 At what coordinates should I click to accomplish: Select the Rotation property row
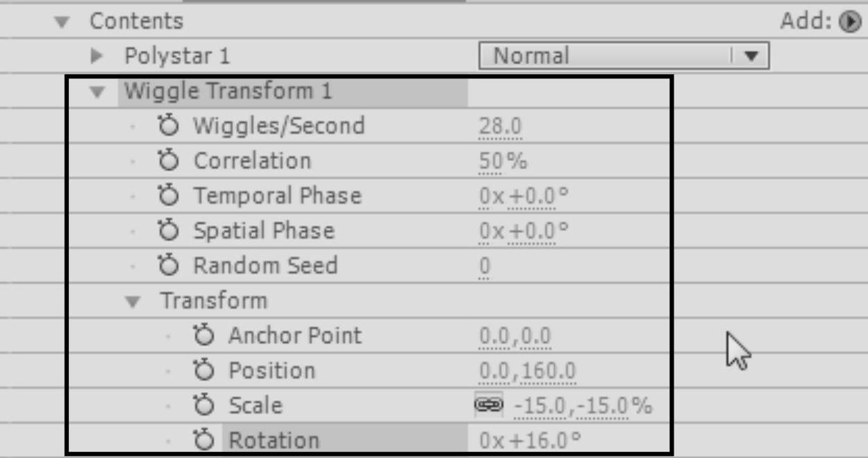(274, 441)
